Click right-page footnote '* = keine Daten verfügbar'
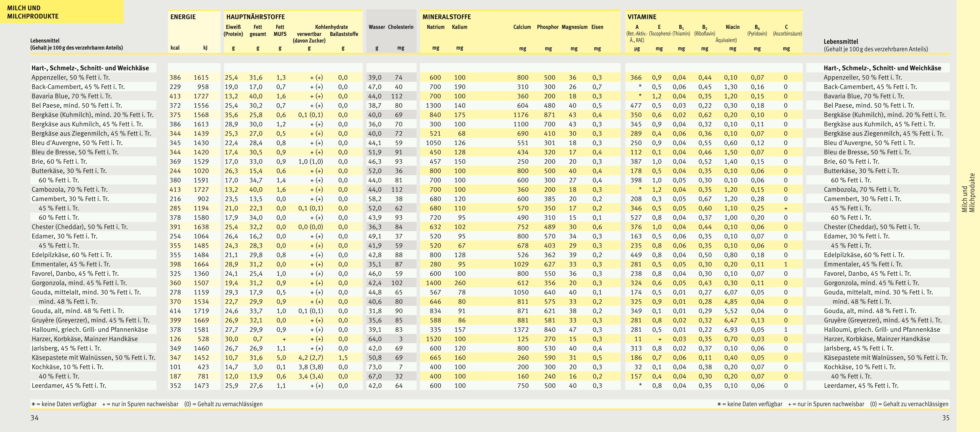The image size is (980, 432). (x=749, y=404)
